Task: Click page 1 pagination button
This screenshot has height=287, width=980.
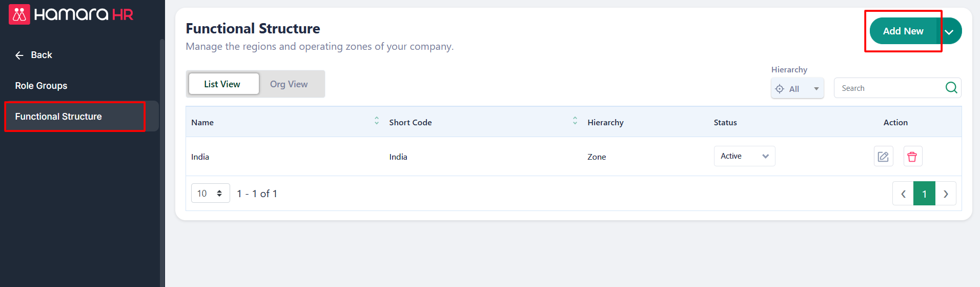Action: [x=924, y=194]
